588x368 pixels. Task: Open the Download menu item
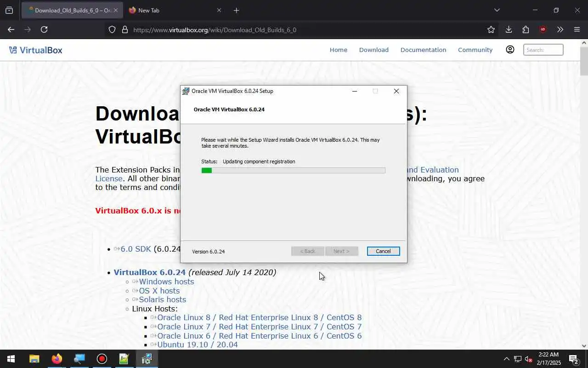coord(374,50)
